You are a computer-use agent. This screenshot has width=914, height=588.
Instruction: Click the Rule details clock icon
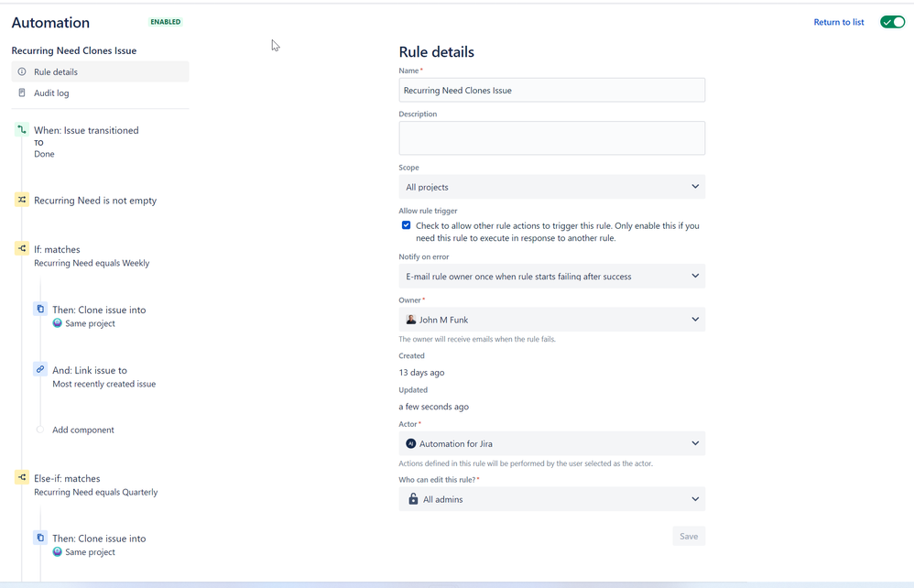click(20, 71)
